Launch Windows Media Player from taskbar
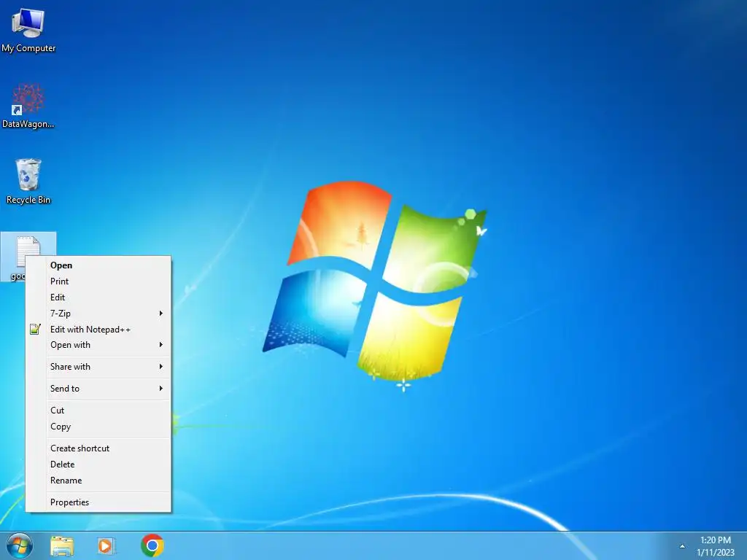Image resolution: width=747 pixels, height=560 pixels. [107, 545]
